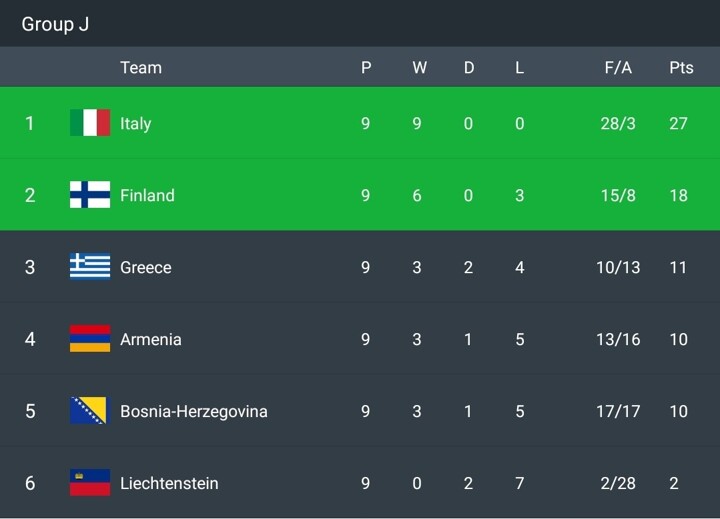The height and width of the screenshot is (519, 720).
Task: Click the Group J header title
Action: pos(56,24)
